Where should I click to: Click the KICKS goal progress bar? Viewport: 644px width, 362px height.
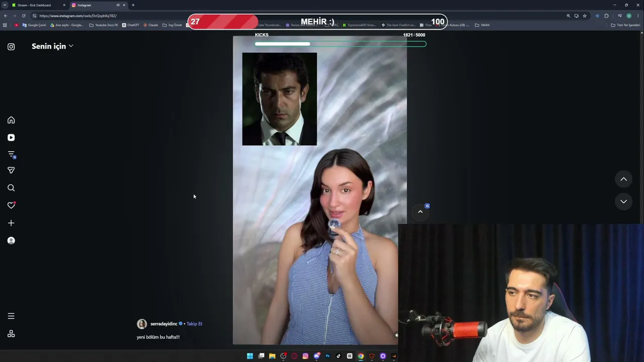(340, 44)
